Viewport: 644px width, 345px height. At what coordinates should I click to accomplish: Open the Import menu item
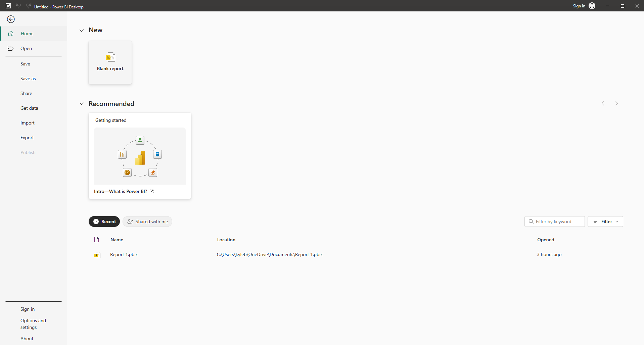pyautogui.click(x=28, y=123)
